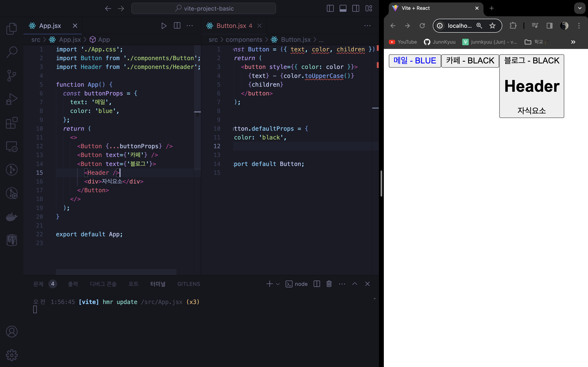
Task: Maximize panel size with up chevron
Action: [355, 284]
